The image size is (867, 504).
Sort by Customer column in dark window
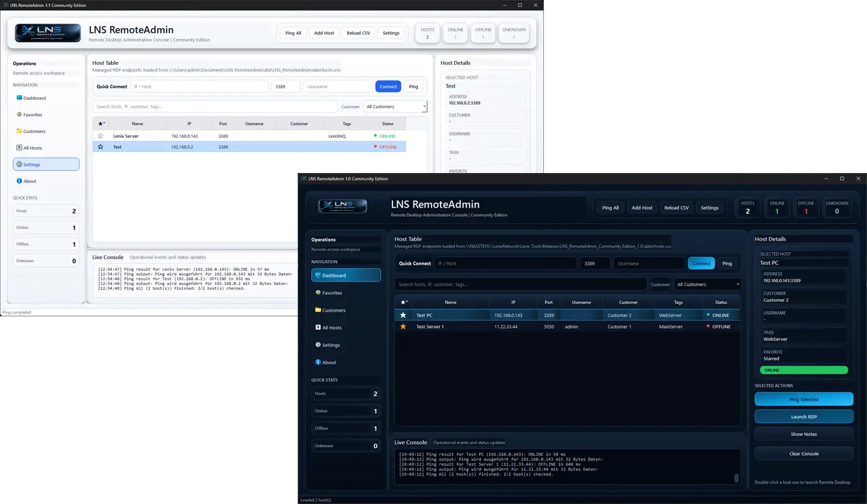628,302
